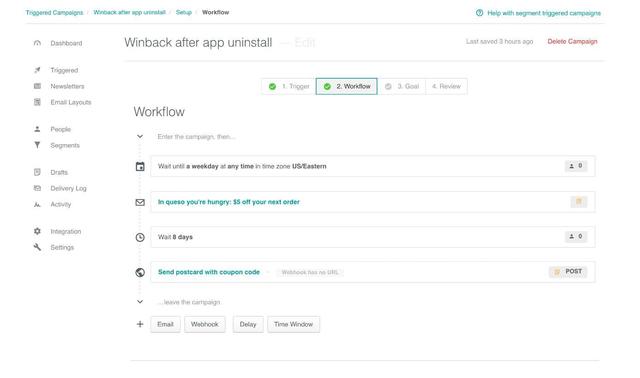Screen dimensions: 640x378
Task: Select the Triggered rocket icon
Action: tap(37, 70)
